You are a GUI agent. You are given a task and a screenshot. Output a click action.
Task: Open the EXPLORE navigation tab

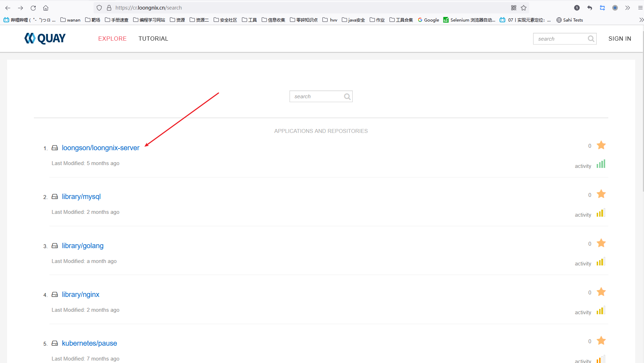[x=112, y=39]
